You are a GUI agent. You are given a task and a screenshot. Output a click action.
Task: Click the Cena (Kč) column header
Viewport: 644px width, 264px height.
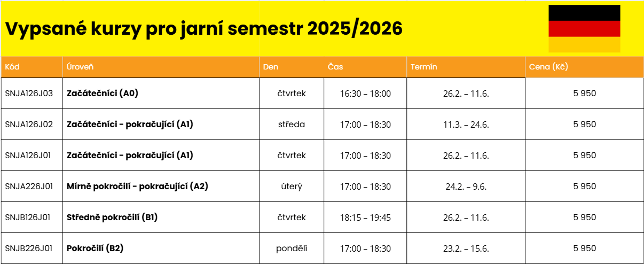[x=548, y=67]
